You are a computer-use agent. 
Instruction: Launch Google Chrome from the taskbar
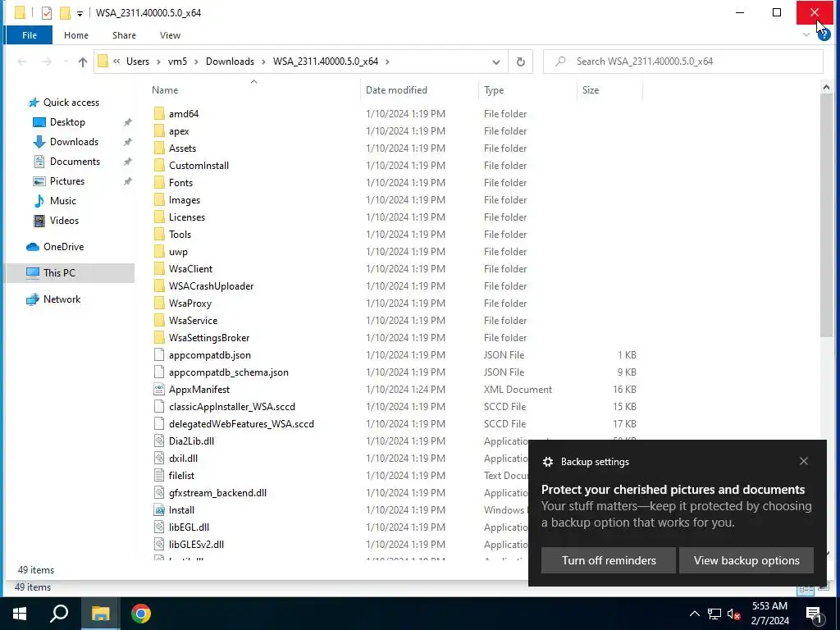click(x=141, y=614)
